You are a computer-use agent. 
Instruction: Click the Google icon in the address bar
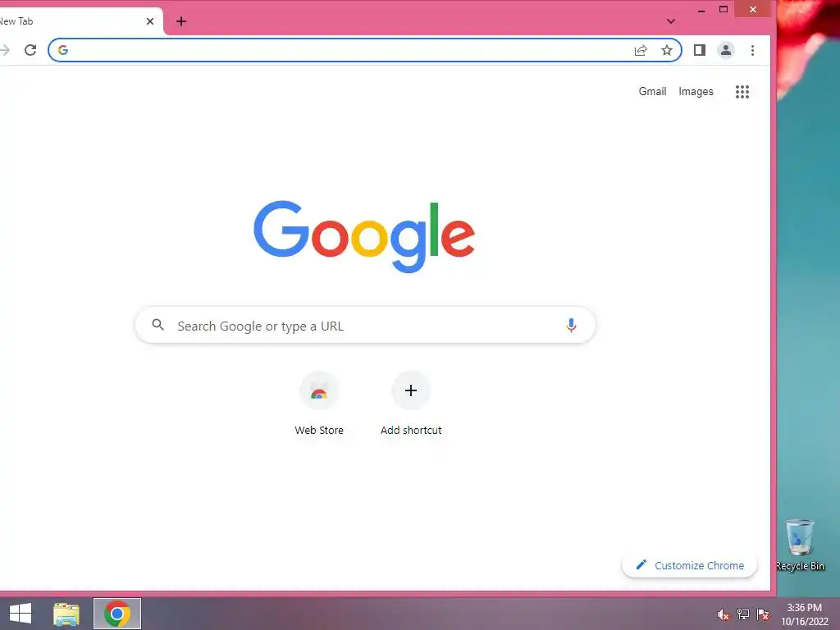point(63,50)
